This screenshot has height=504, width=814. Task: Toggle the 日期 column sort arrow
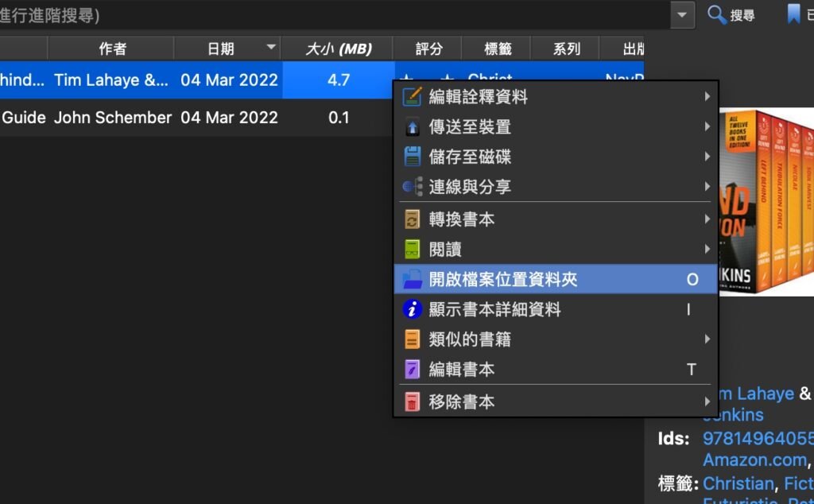[272, 48]
